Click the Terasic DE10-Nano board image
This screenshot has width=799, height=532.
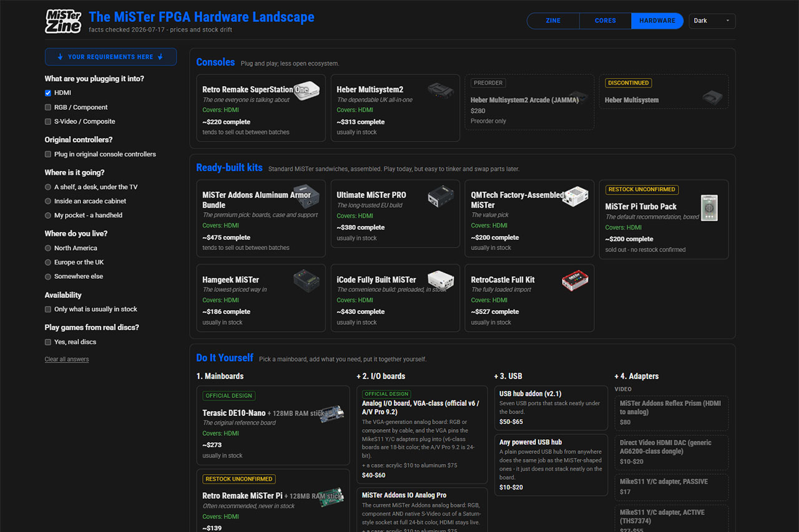coord(331,413)
